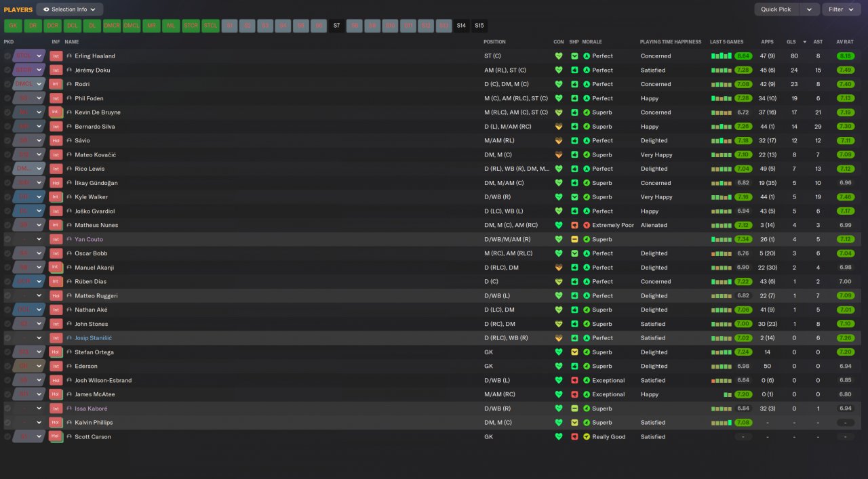Click the Int info badge for Kevin De Bruyne
Viewport: 868px width, 479px height.
pyautogui.click(x=56, y=112)
